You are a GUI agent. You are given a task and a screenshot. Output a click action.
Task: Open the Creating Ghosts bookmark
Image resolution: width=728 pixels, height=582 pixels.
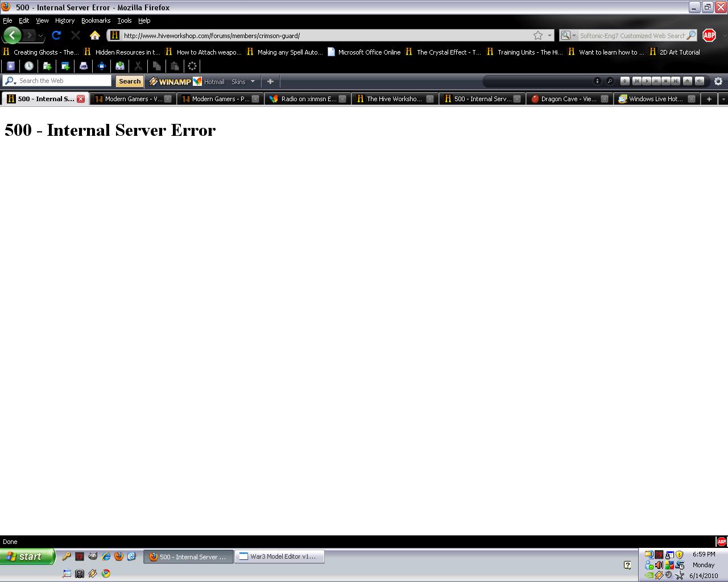coord(40,52)
